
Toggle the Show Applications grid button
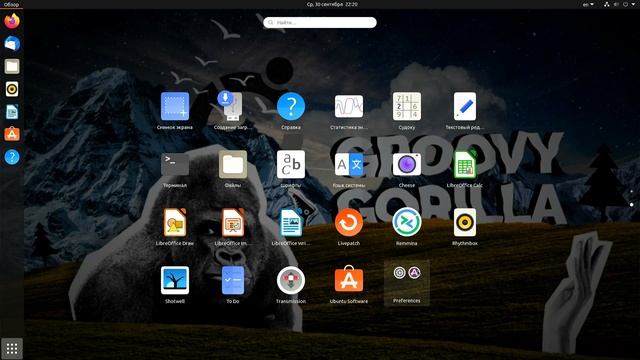[12, 348]
